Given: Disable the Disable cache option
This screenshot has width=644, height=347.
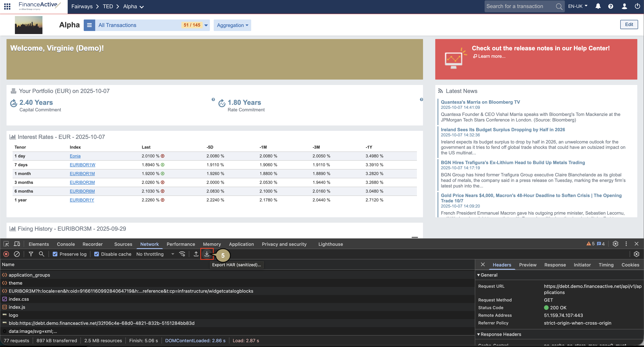Looking at the screenshot, I should [97, 254].
